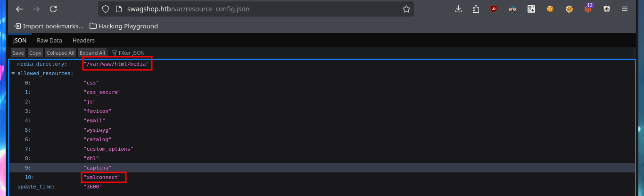The image size is (644, 196).
Task: Collapse all JSON nodes
Action: tap(60, 53)
